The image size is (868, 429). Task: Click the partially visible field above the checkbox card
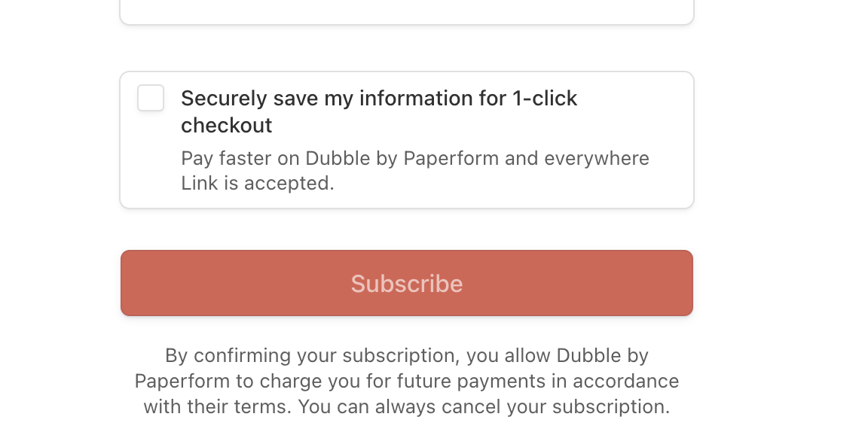tap(407, 12)
